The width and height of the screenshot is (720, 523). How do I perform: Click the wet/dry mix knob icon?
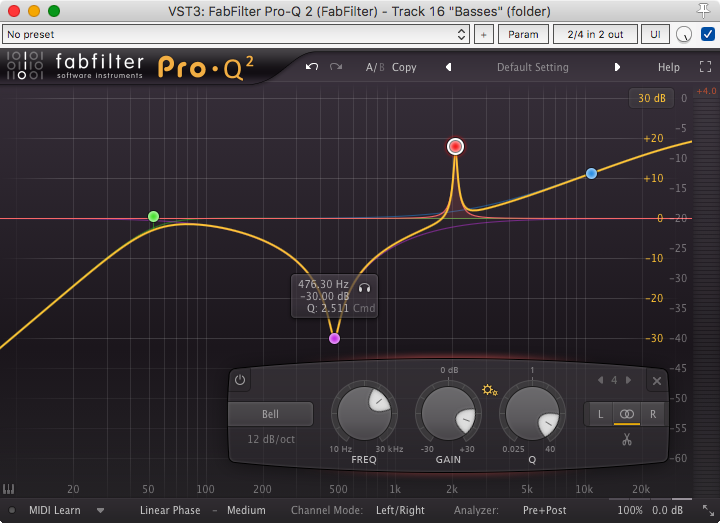coord(684,34)
